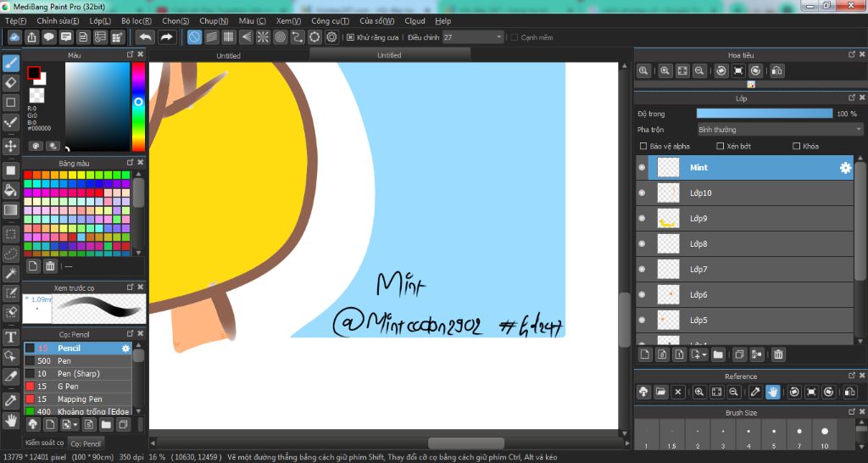Pick brush size 10 in Brush Size panel
The width and height of the screenshot is (868, 463).
click(x=824, y=433)
